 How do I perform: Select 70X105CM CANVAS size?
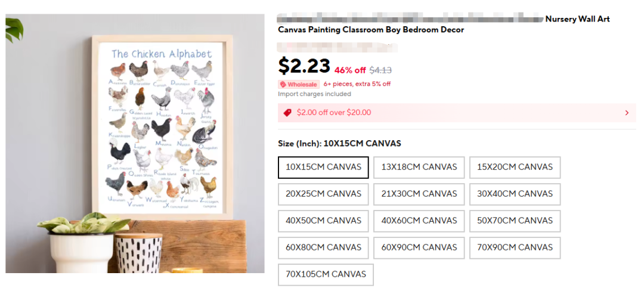click(326, 274)
